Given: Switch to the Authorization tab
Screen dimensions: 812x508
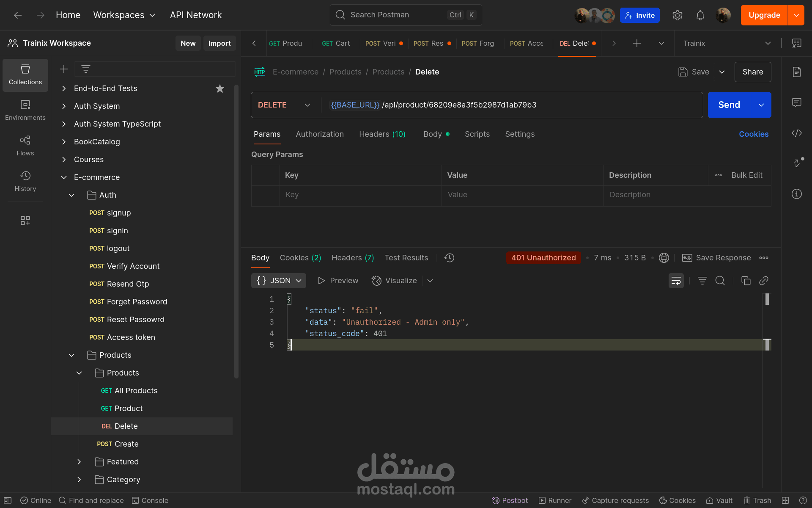Looking at the screenshot, I should click(x=319, y=134).
